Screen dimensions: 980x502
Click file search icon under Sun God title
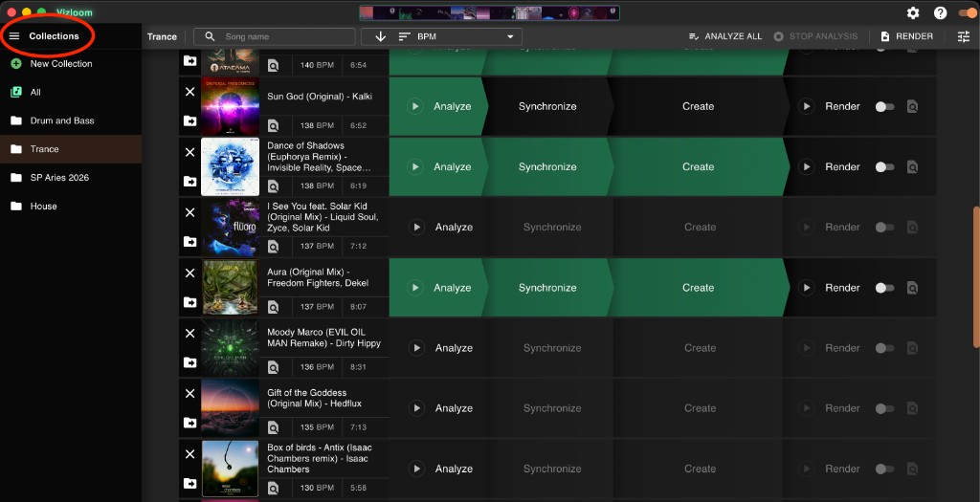[x=273, y=125]
